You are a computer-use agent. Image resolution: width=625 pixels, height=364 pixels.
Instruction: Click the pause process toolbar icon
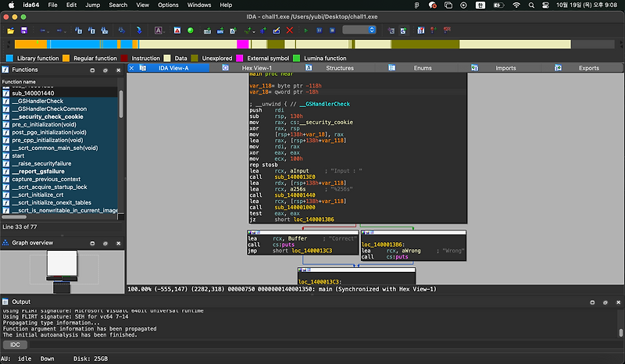click(320, 30)
